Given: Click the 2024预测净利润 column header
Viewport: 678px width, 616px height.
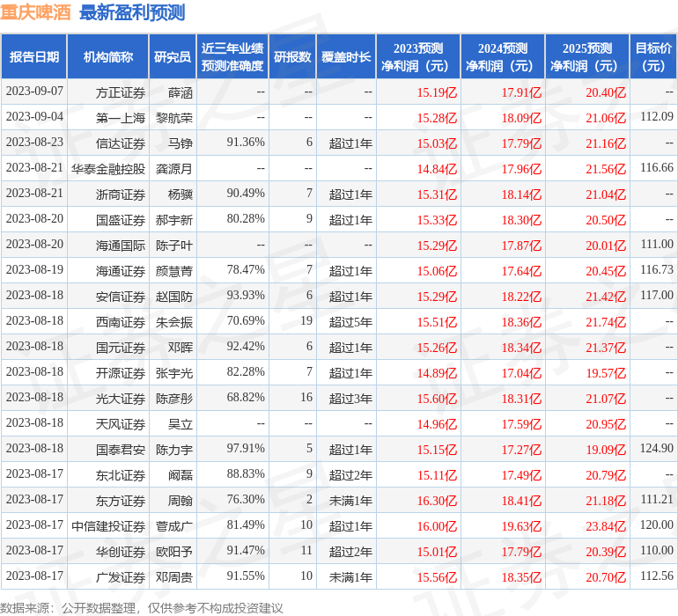Looking at the screenshot, I should click(x=503, y=56).
